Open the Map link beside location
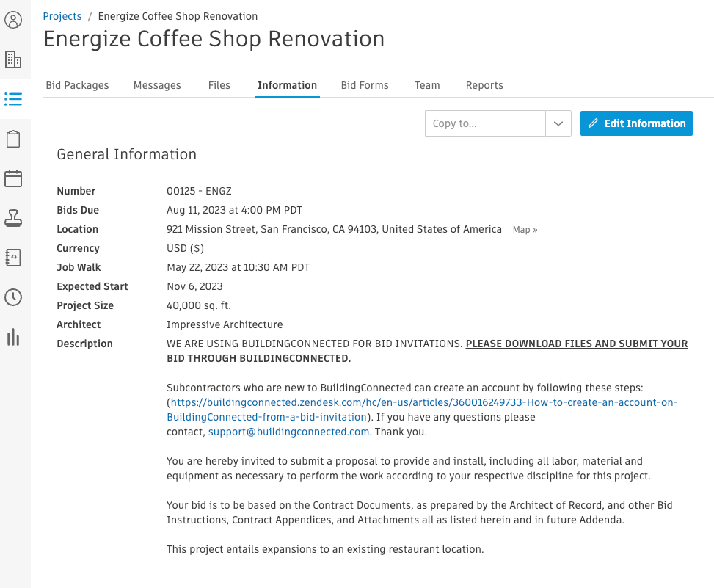Viewport: 714px width, 588px height. pos(525,230)
